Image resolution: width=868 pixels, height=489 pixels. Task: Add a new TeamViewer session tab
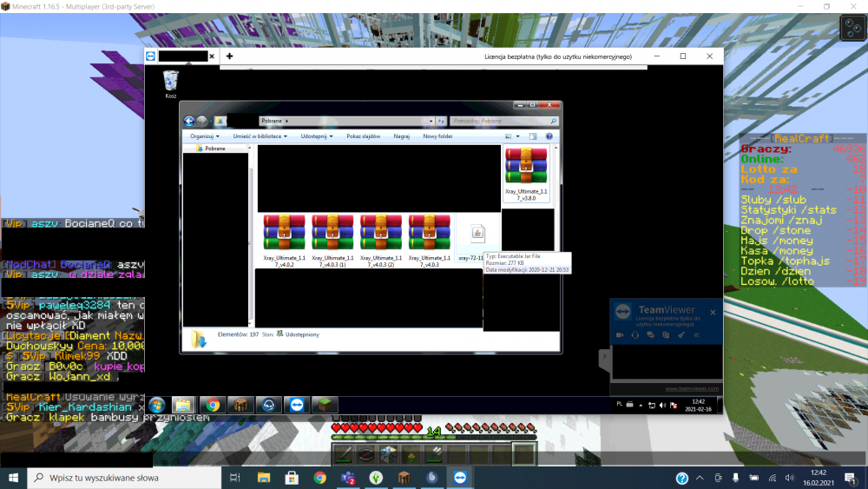click(x=230, y=56)
